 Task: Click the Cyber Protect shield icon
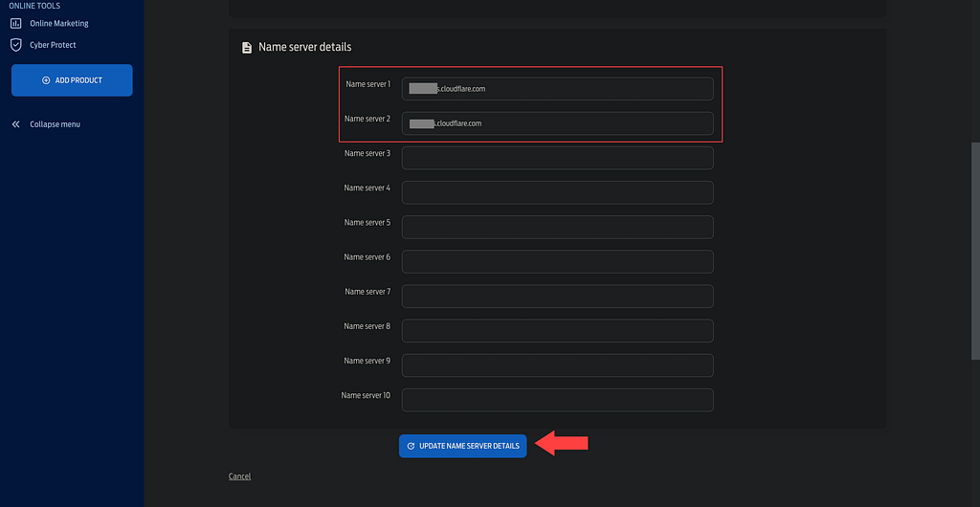(x=16, y=45)
